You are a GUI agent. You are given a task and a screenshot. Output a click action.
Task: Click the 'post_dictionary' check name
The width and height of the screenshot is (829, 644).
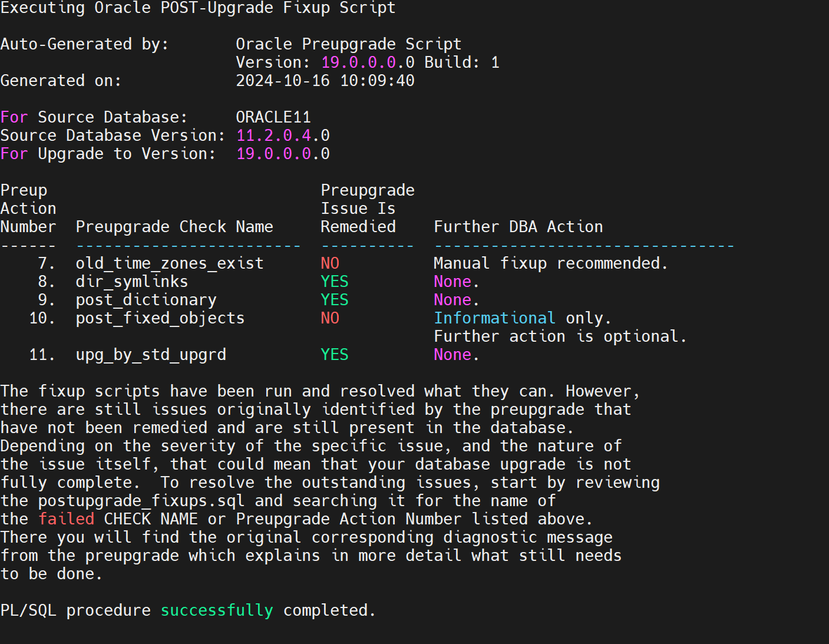click(x=146, y=300)
